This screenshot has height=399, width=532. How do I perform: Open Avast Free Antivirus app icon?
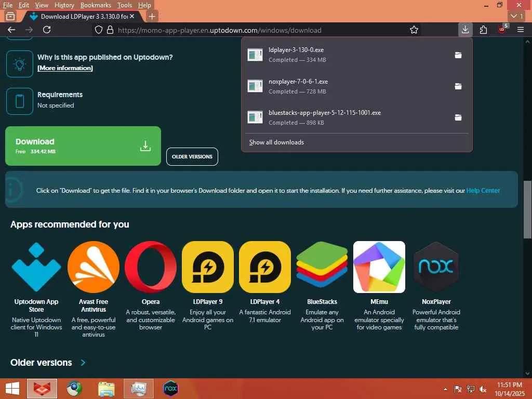[x=94, y=267]
